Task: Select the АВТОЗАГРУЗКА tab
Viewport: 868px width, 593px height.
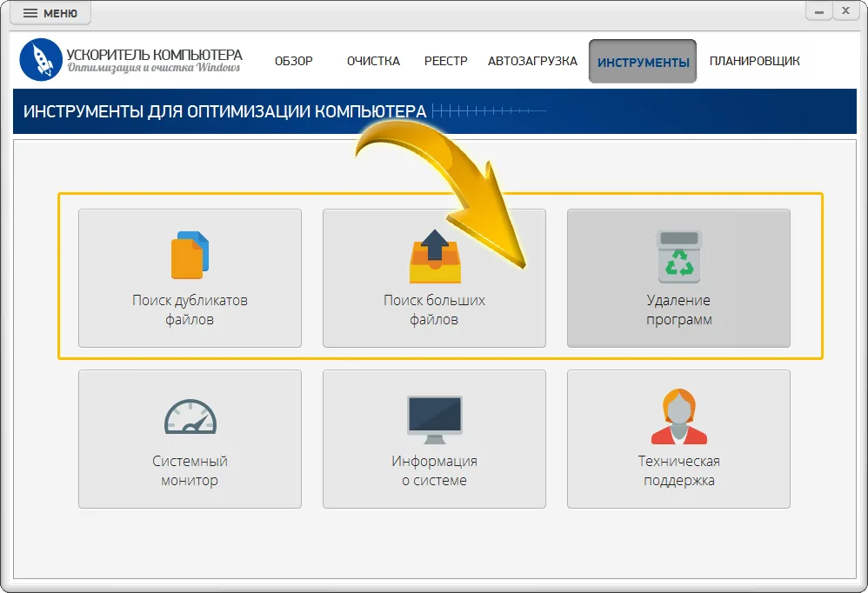Action: coord(532,61)
